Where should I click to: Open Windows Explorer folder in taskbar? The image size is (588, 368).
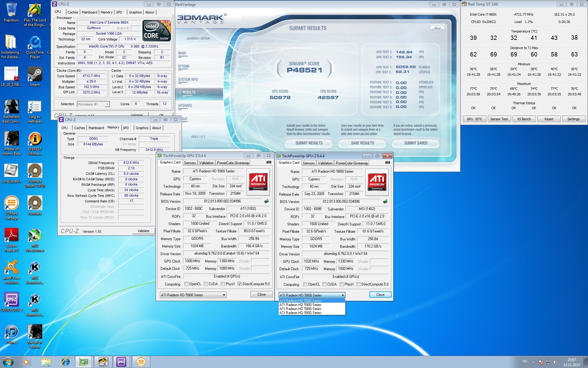(46, 362)
